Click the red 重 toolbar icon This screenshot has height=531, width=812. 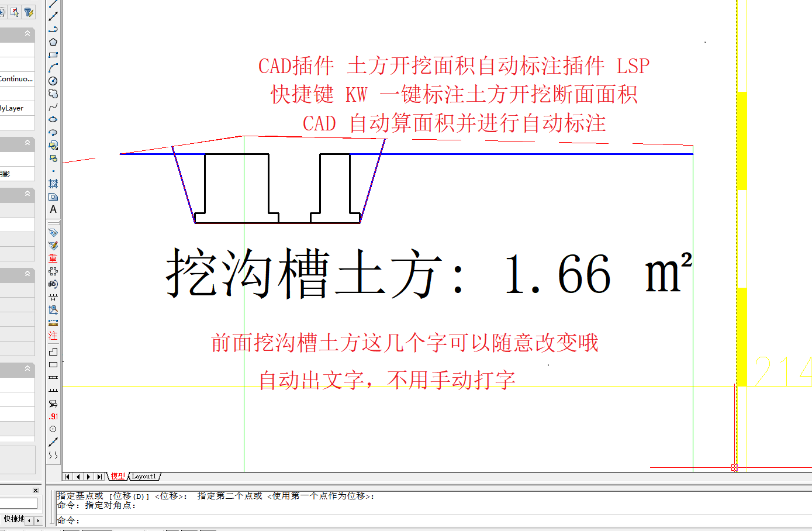point(53,258)
